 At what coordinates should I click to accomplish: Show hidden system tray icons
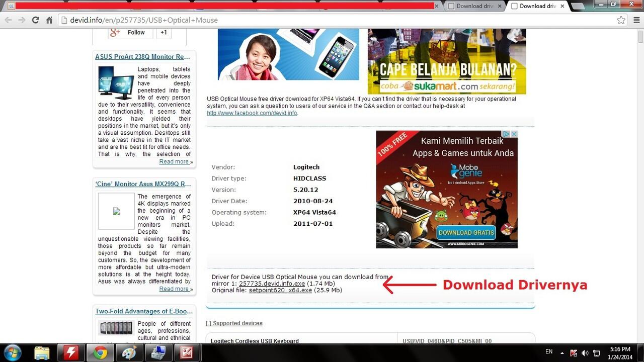[x=561, y=352]
